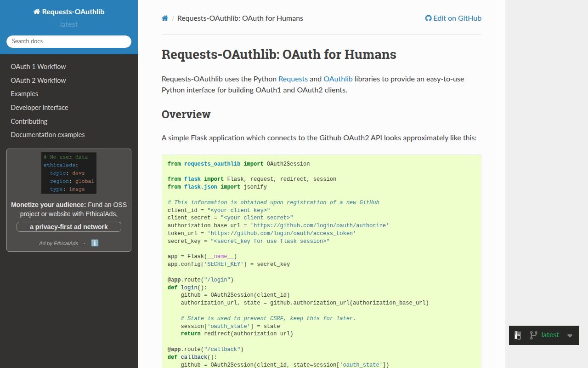Expand the latest version dropdown caret

[570, 336]
